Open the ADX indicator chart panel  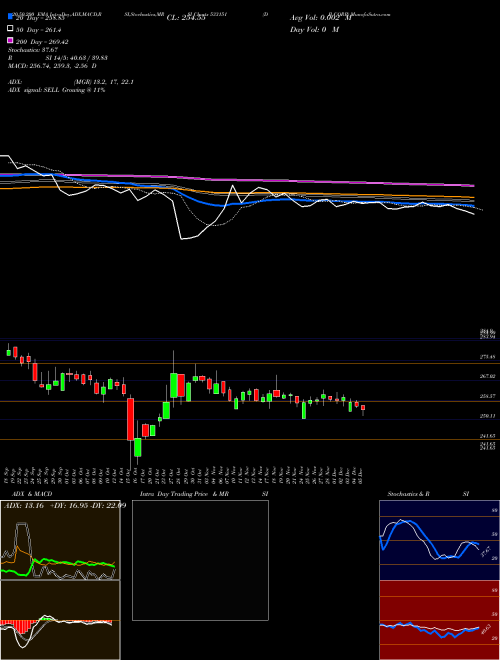coord(60,540)
